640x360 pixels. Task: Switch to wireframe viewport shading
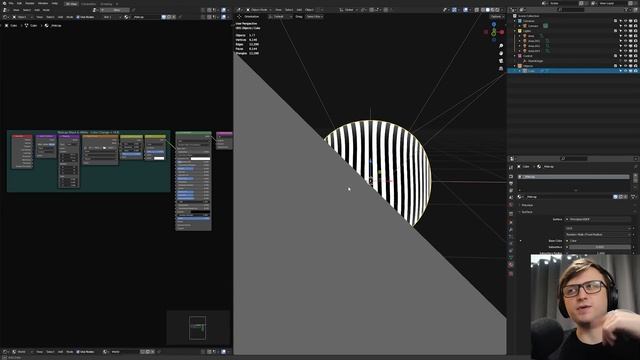pyautogui.click(x=482, y=10)
